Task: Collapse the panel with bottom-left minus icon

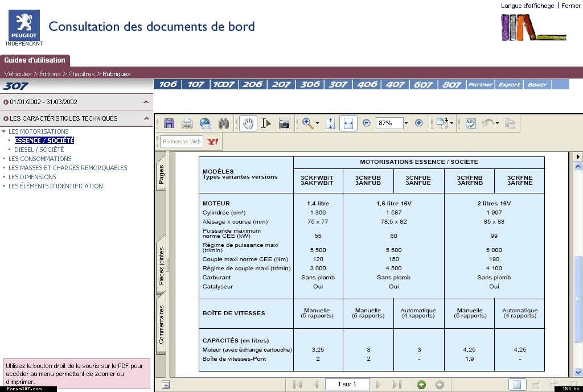Action: coord(166,385)
